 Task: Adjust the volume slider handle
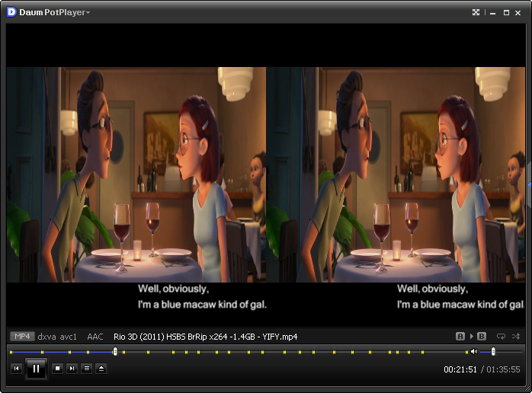[x=493, y=351]
